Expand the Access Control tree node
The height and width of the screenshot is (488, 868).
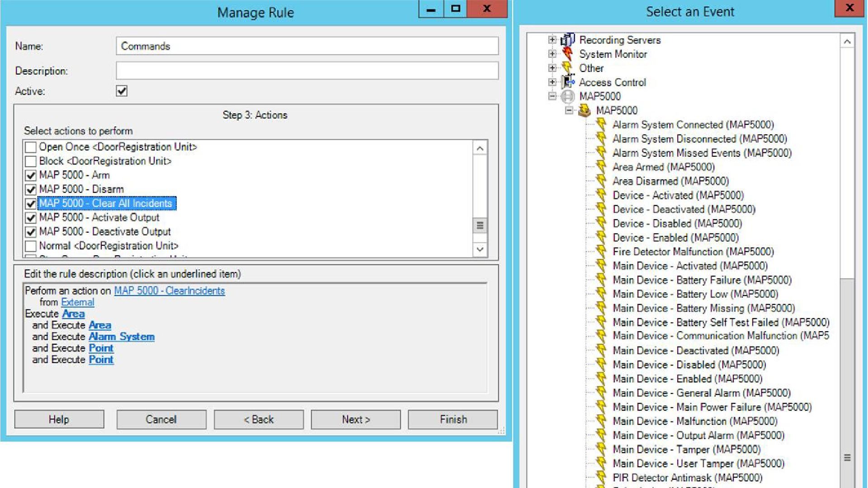tap(552, 82)
